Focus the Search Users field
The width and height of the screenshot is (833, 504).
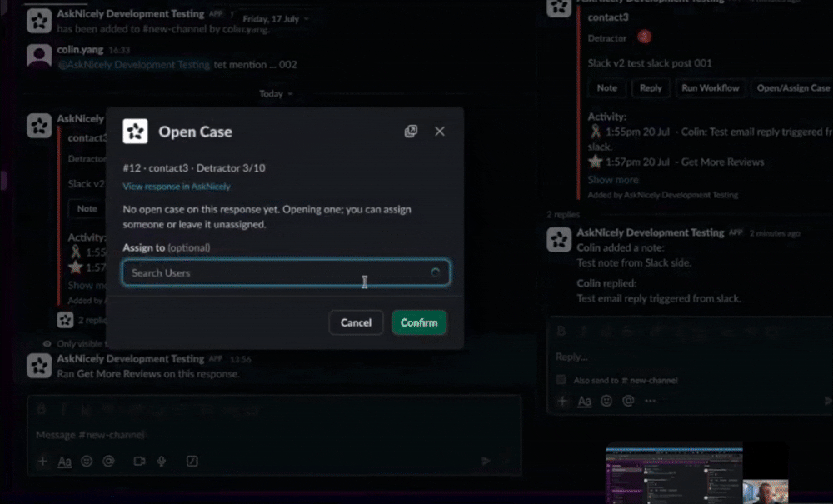(x=287, y=272)
